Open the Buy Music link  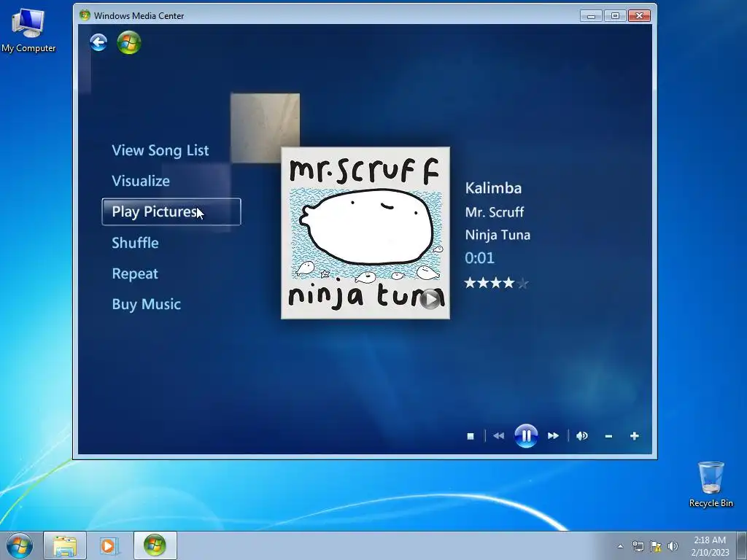146,304
